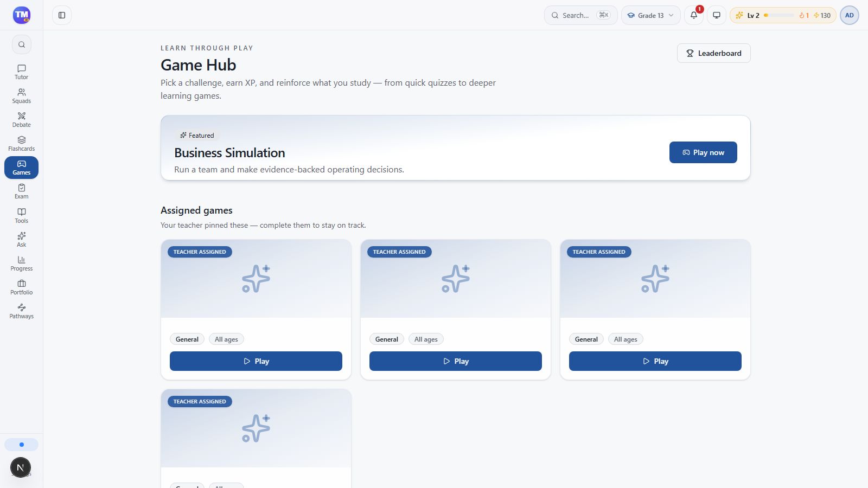Click Play now for Business Simulation
The width and height of the screenshot is (868, 488).
click(x=703, y=152)
